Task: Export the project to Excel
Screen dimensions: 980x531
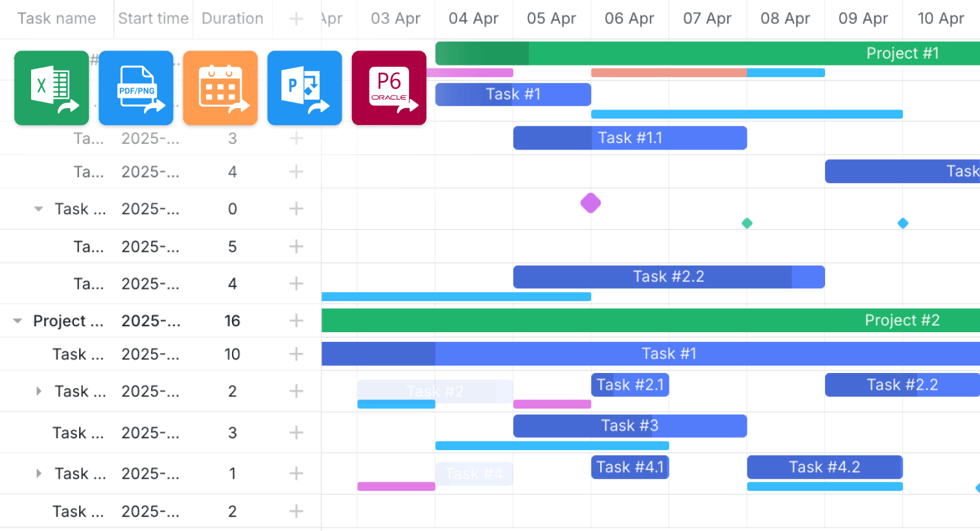Action: click(x=51, y=87)
